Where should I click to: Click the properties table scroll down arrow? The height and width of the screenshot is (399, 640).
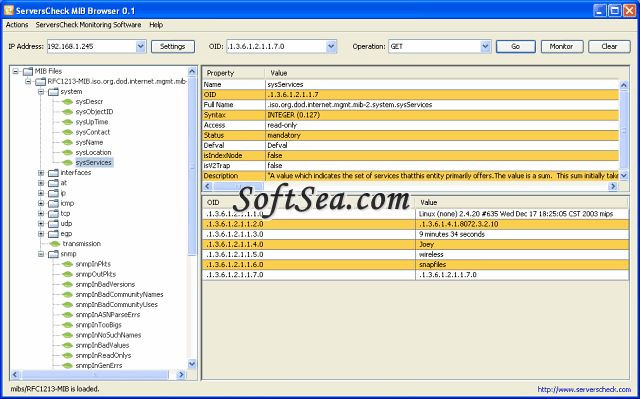click(x=624, y=175)
